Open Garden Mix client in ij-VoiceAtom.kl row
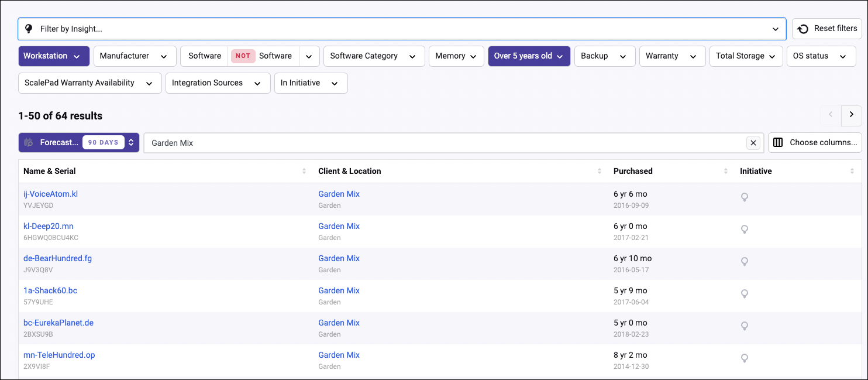868x380 pixels. pyautogui.click(x=339, y=194)
